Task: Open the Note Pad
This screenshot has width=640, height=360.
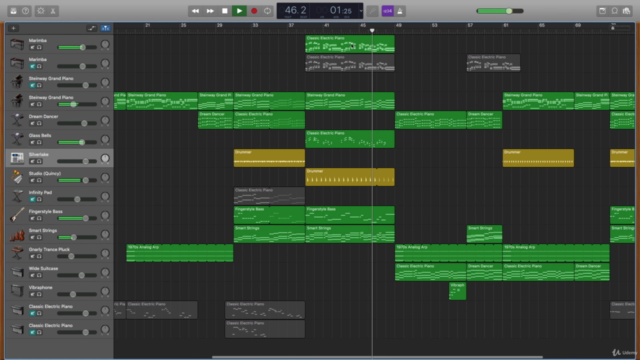Action: click(x=602, y=11)
